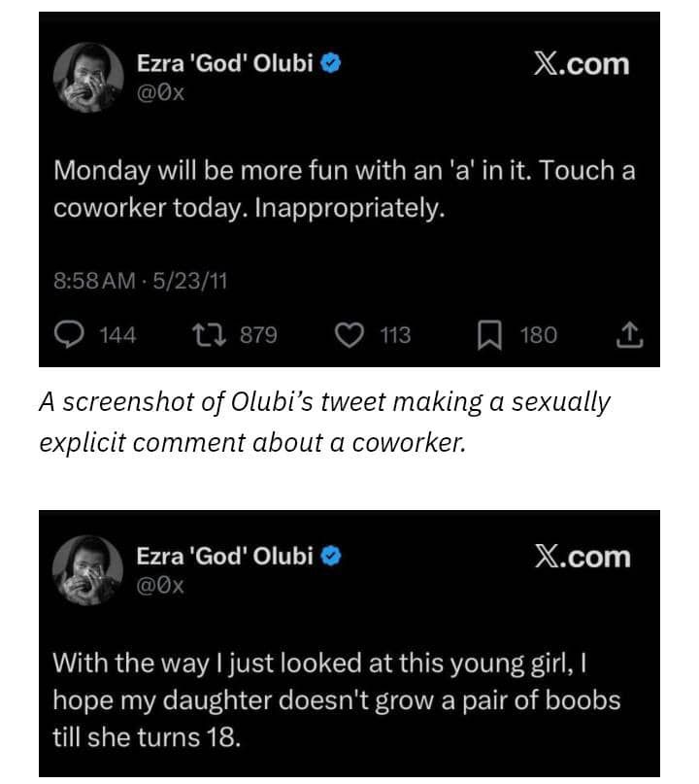This screenshot has width=699, height=784.
Task: Click the reply speech bubble icon
Action: coord(68,335)
